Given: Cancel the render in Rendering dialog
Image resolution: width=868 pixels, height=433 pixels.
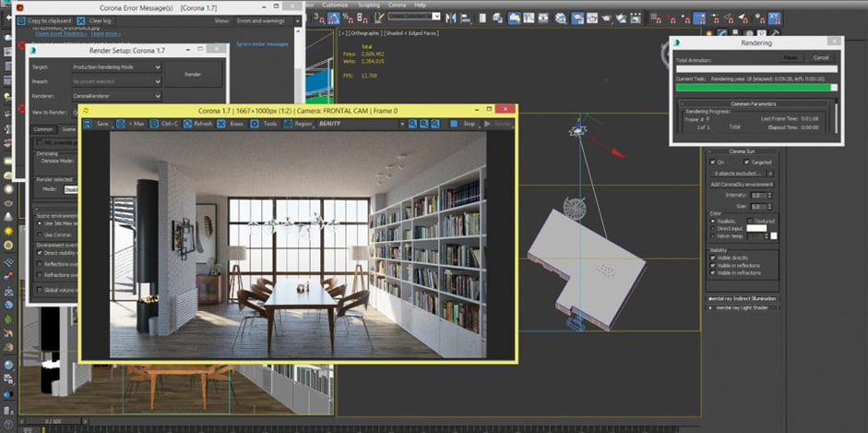Looking at the screenshot, I should (821, 57).
